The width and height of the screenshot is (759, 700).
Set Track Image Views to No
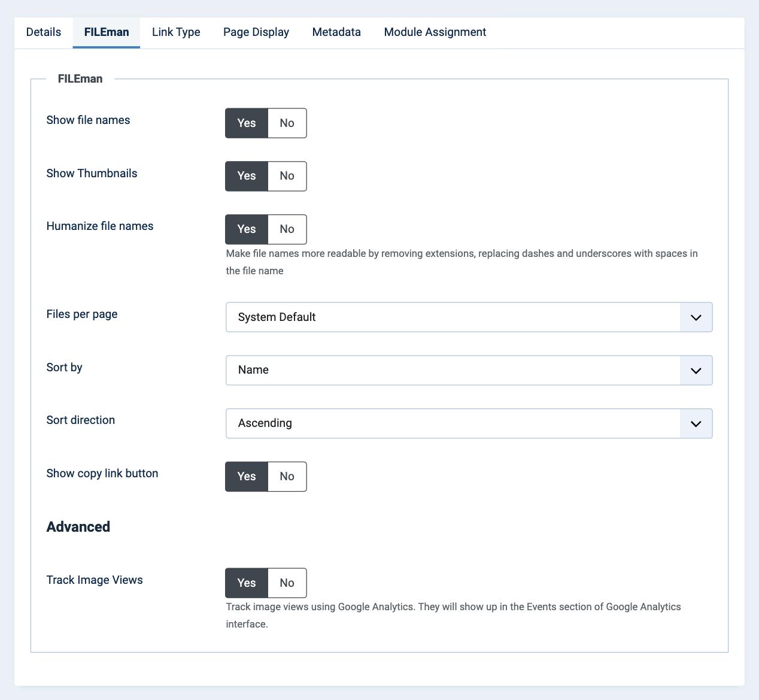click(287, 583)
